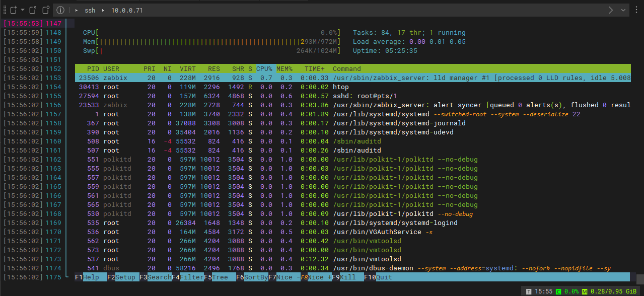Select the vmtoolsd row with PID 537
This screenshot has height=296, width=644.
click(x=352, y=259)
